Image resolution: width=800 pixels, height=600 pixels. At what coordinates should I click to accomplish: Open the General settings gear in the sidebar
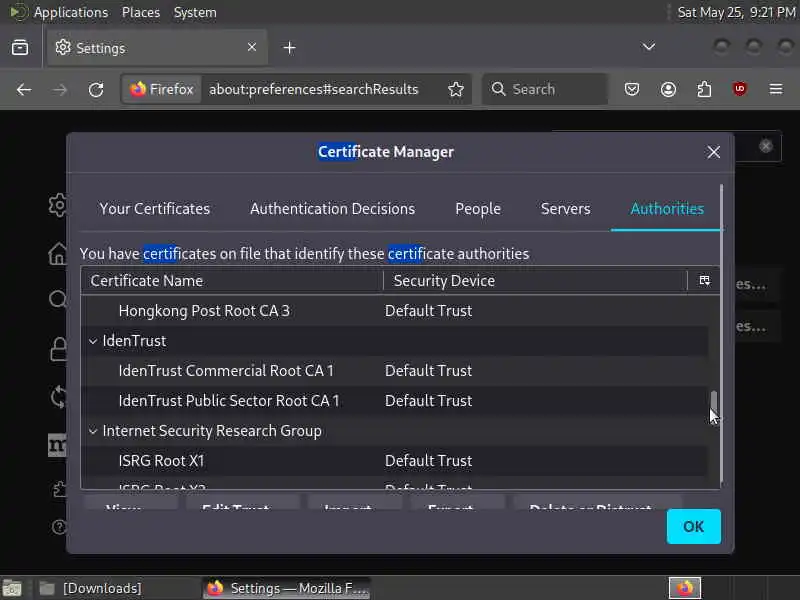tap(58, 205)
